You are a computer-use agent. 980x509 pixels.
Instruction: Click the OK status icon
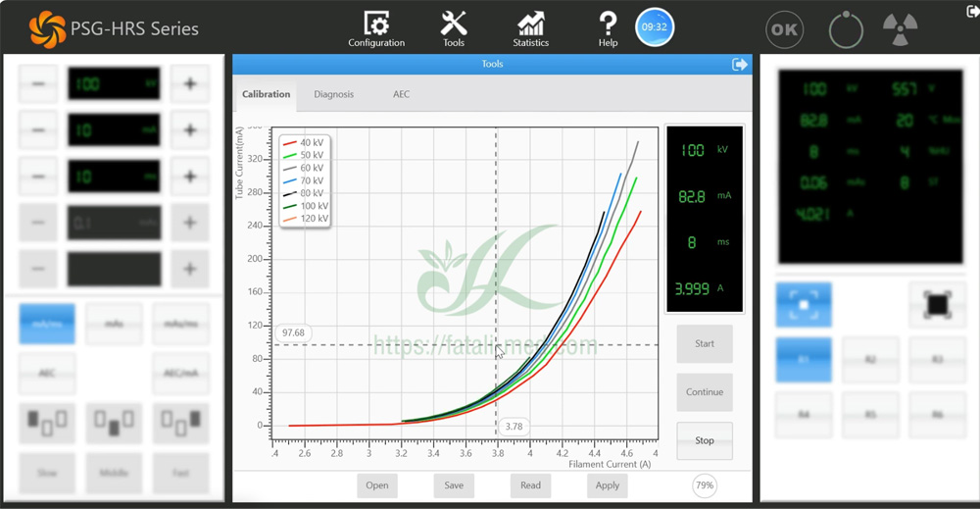click(784, 29)
